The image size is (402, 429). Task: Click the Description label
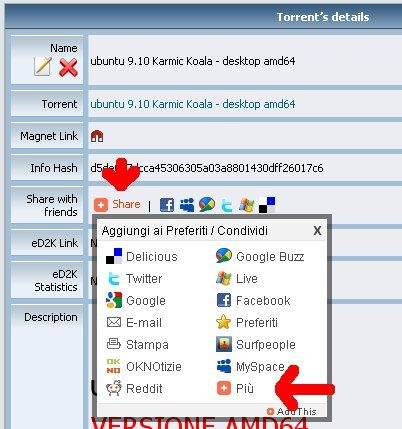tap(51, 317)
